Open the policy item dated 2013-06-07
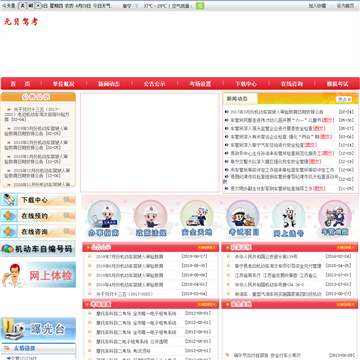This screenshot has height=360, width=360. 278,294
